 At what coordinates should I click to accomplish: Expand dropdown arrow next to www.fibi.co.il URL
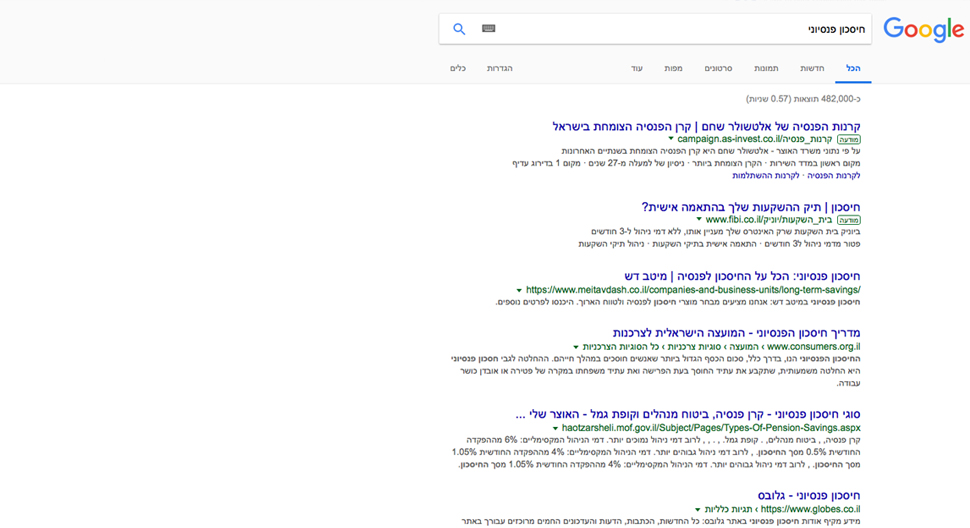point(699,219)
